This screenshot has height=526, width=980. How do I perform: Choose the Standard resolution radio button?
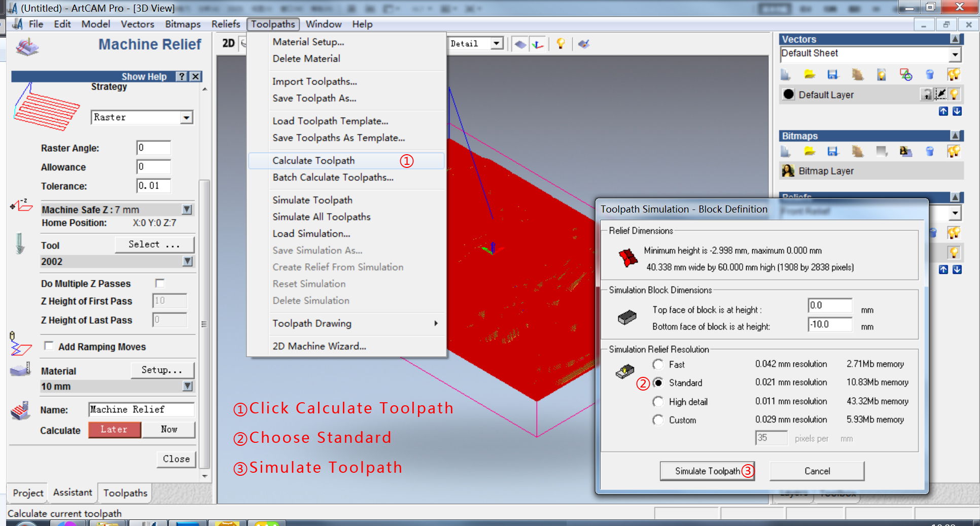click(x=658, y=382)
